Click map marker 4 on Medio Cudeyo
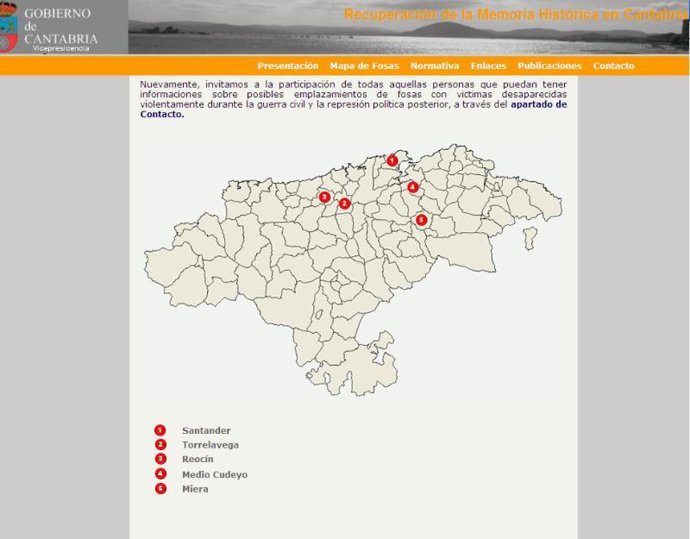 (412, 187)
